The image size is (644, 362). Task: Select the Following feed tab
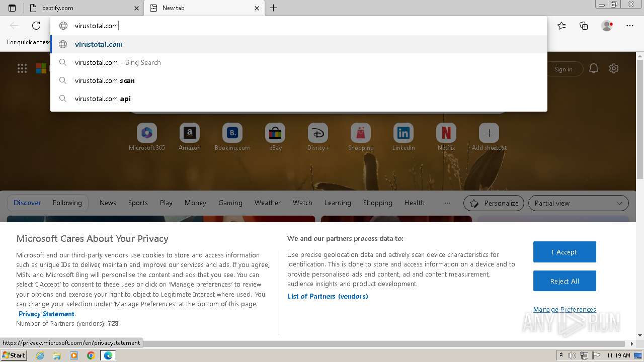(x=67, y=203)
